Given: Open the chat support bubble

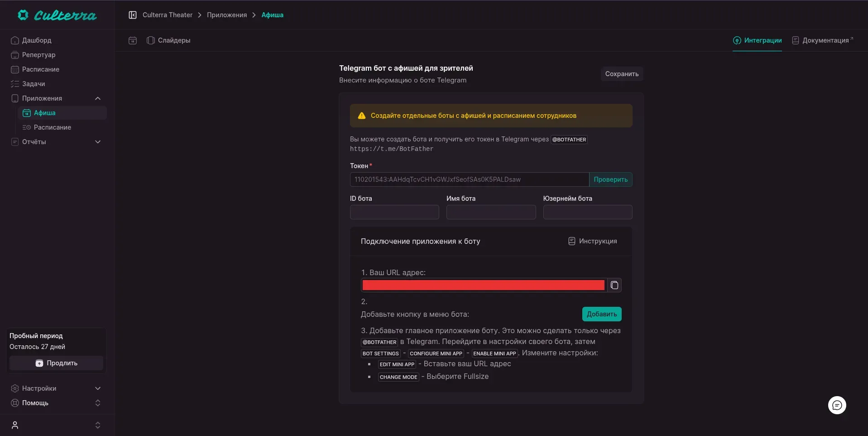Looking at the screenshot, I should (x=837, y=405).
